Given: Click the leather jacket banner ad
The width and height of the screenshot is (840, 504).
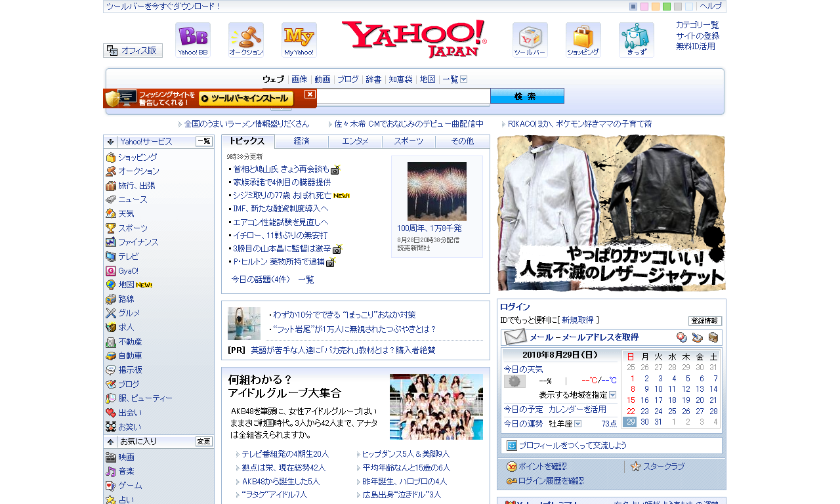Looking at the screenshot, I should coord(612,213).
